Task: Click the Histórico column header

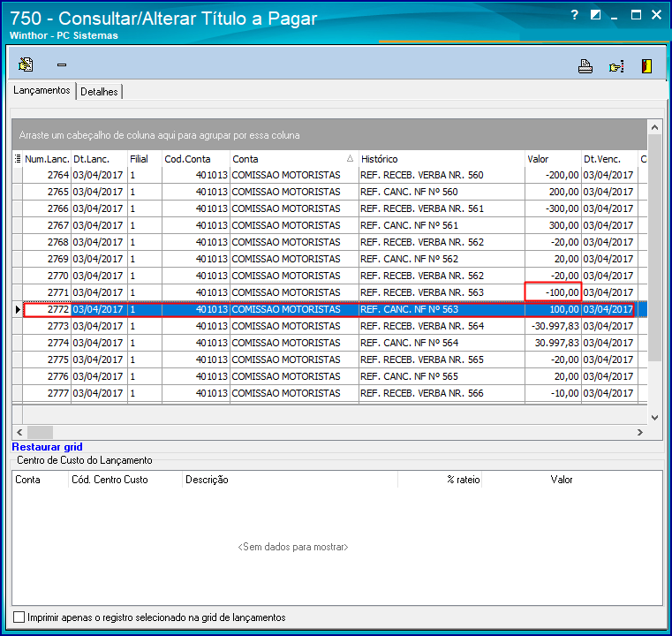Action: 442,159
